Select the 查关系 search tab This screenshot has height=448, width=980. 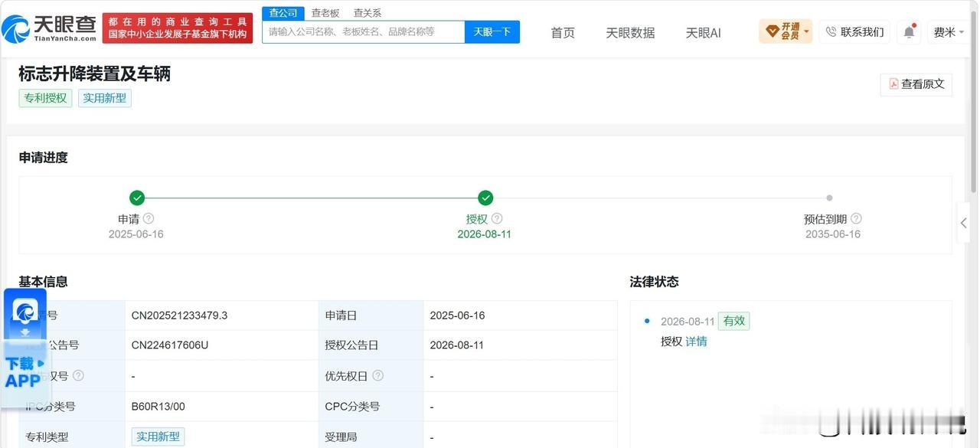click(367, 13)
